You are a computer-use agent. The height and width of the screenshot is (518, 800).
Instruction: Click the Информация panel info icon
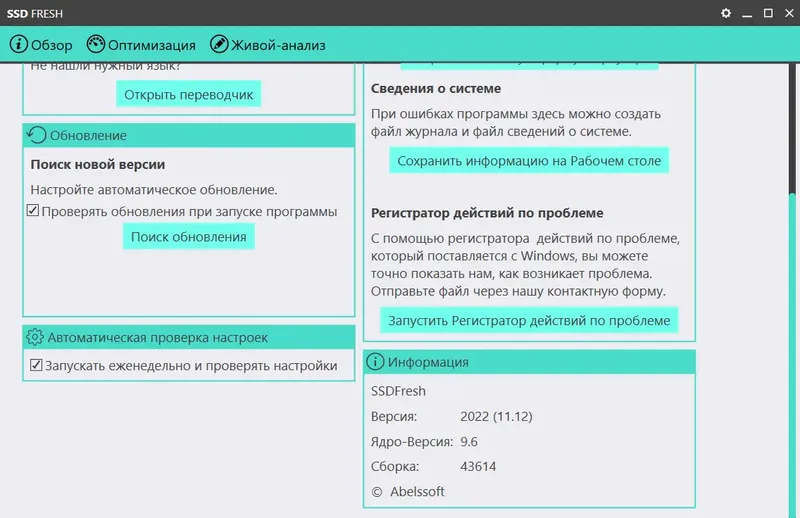pos(375,361)
